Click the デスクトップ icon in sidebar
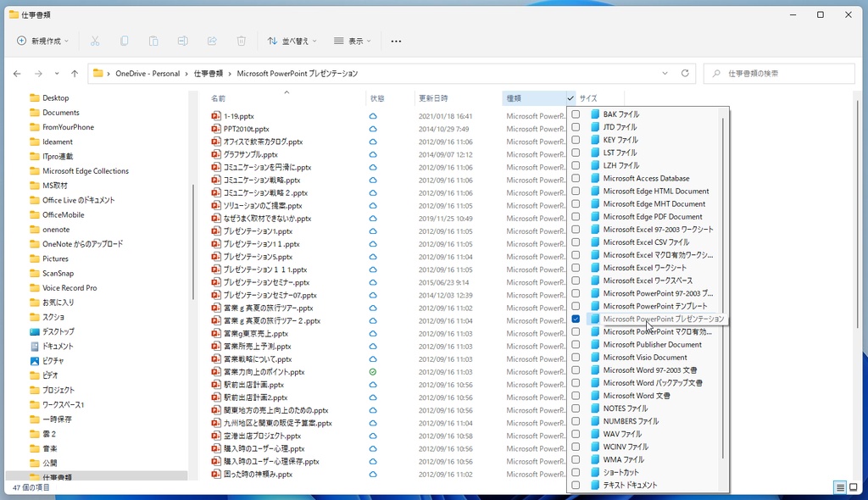 point(34,331)
